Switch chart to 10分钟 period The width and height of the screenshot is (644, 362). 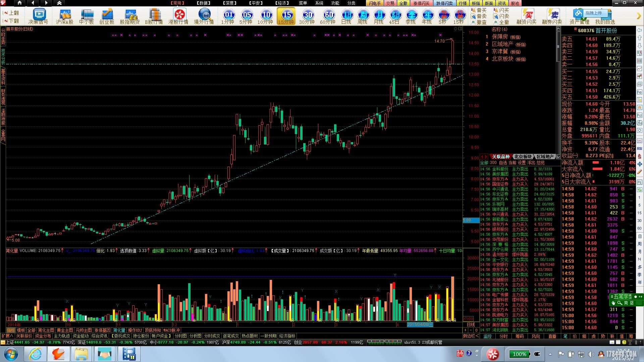(266, 16)
